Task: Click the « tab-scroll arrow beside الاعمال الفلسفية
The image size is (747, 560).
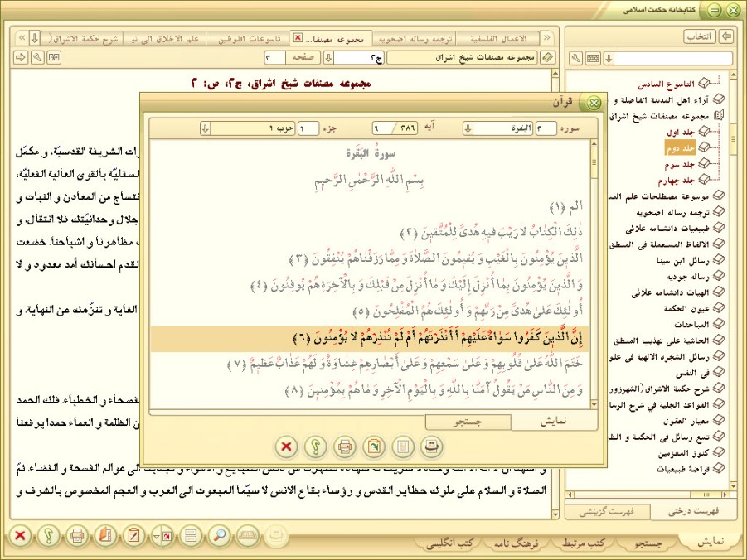Action: click(x=547, y=38)
